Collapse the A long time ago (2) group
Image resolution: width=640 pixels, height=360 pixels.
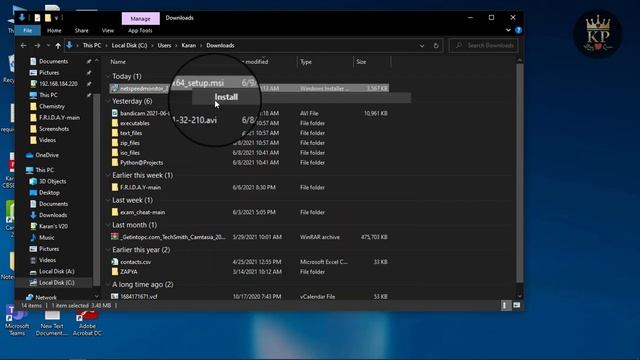point(108,284)
